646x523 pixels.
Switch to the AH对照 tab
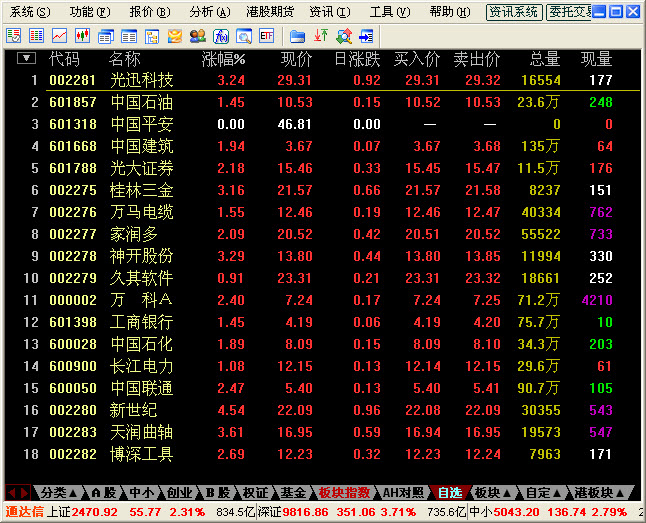pos(403,493)
